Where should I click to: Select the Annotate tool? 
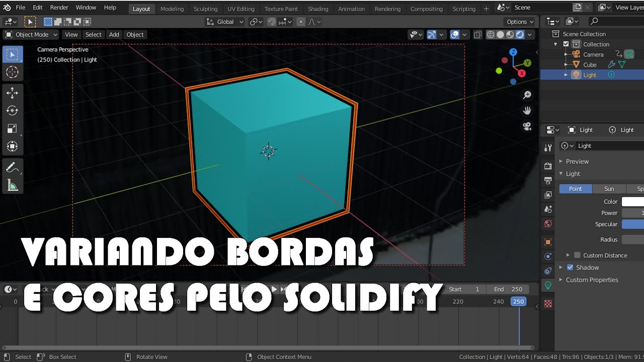13,167
